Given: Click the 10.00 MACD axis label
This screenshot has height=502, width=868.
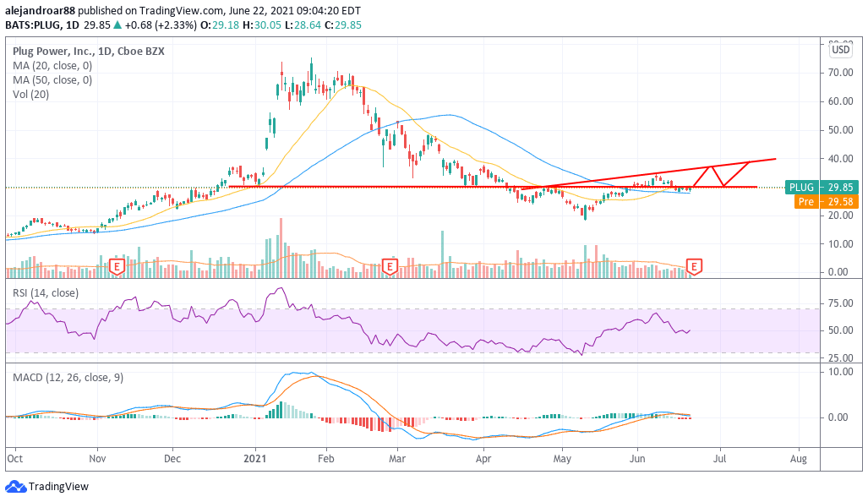Looking at the screenshot, I should pyautogui.click(x=840, y=372).
